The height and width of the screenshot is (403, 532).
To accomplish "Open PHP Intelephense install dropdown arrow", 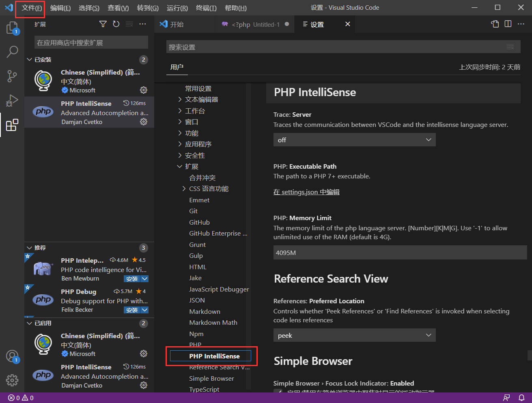I will (144, 279).
